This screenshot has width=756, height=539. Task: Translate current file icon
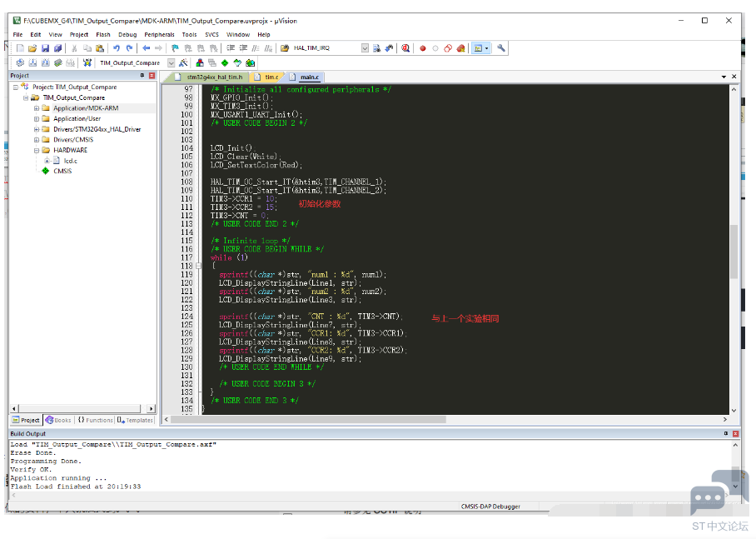[x=20, y=62]
